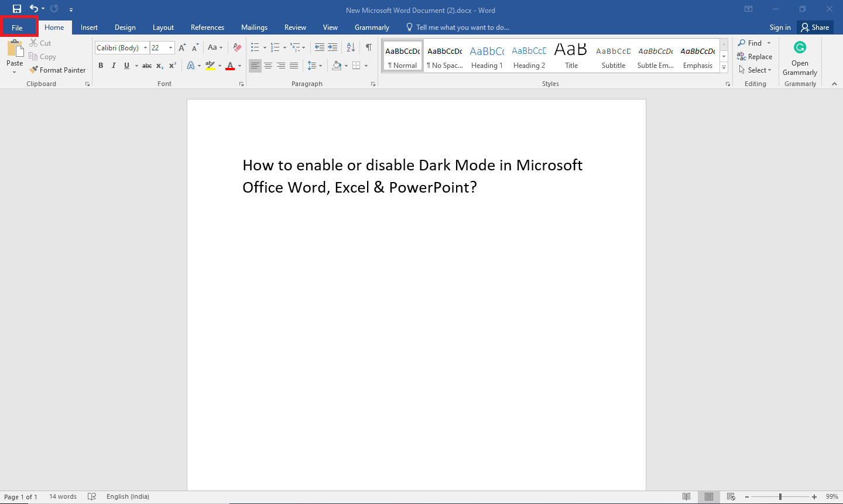
Task: Switch to Web Layout view
Action: coord(731,496)
